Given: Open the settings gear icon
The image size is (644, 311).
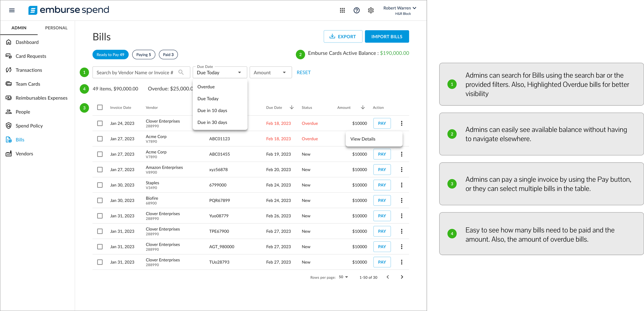Looking at the screenshot, I should [370, 10].
